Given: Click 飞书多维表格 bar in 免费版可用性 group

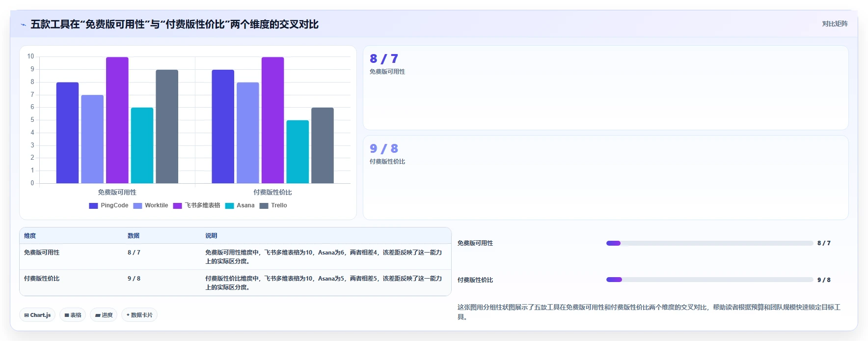Looking at the screenshot, I should (117, 120).
